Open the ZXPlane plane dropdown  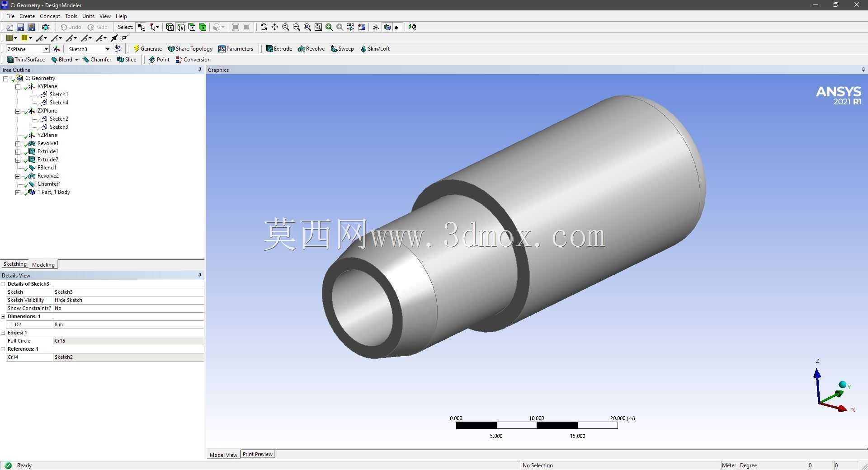coord(46,49)
